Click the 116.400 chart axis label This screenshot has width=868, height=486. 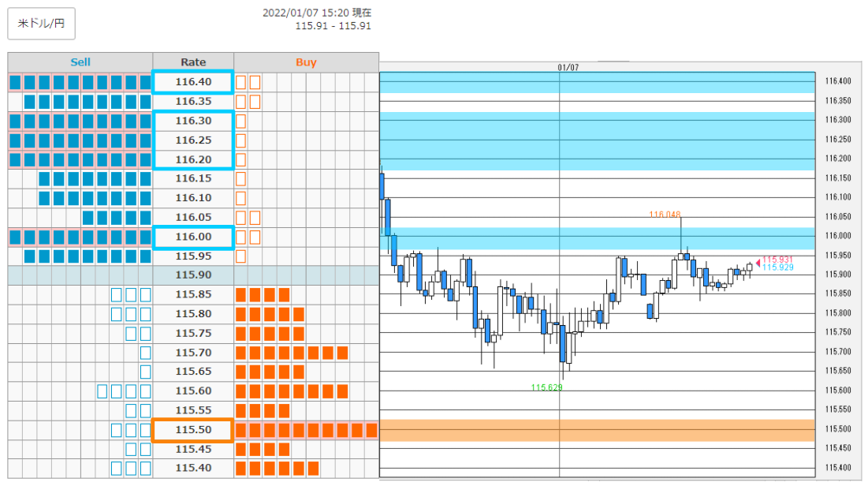pyautogui.click(x=838, y=81)
